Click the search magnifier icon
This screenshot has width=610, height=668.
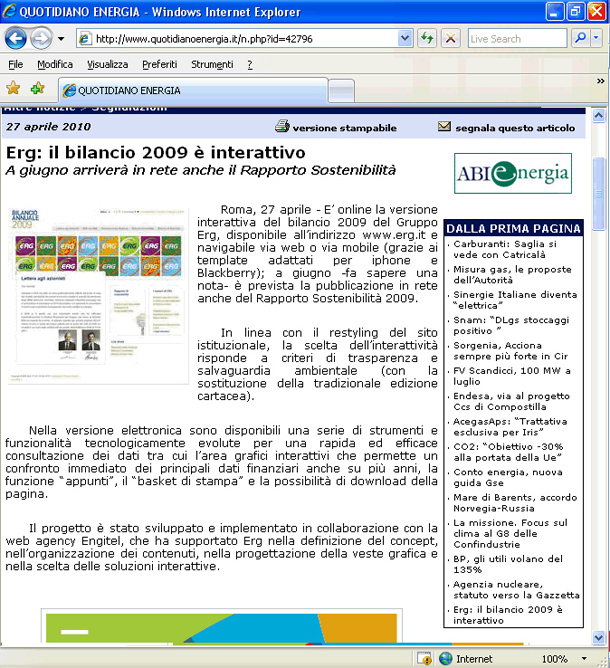pyautogui.click(x=580, y=38)
